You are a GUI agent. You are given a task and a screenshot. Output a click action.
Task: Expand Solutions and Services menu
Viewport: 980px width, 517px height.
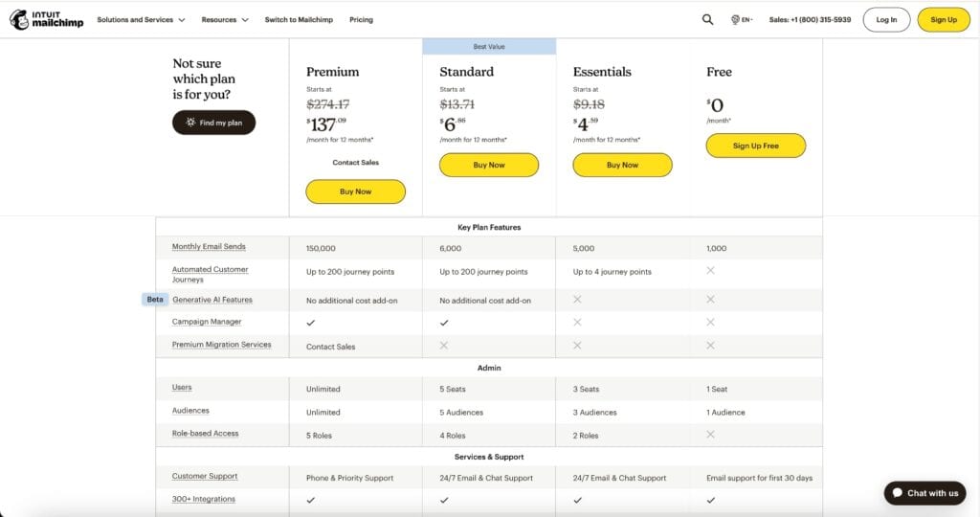point(141,19)
